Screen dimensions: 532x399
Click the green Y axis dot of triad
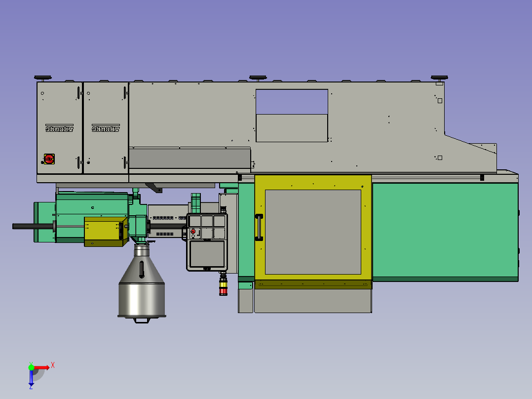click(31, 367)
